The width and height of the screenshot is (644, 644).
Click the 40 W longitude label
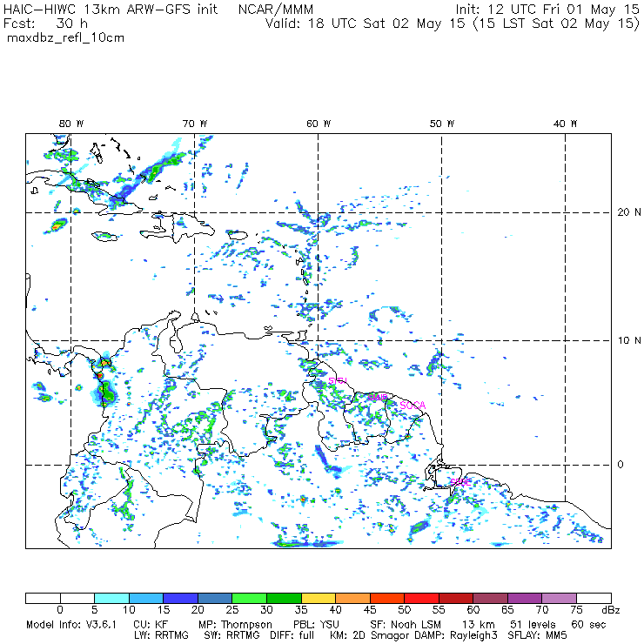tap(565, 124)
